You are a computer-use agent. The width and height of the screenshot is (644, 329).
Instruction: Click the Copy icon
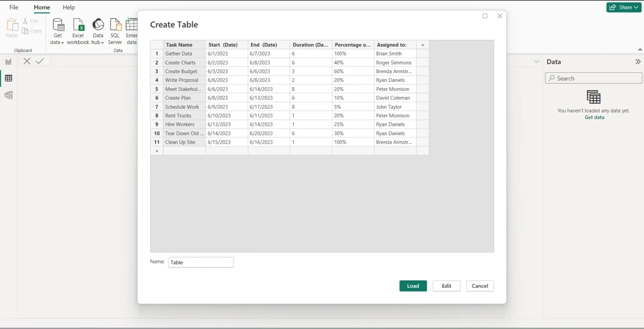click(x=25, y=31)
